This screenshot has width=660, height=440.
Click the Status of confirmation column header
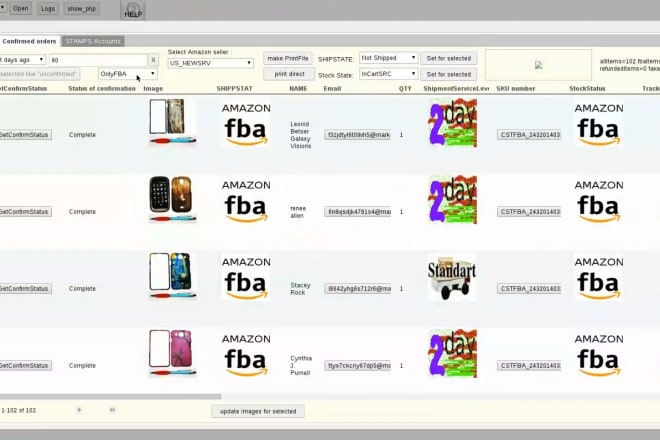(x=102, y=88)
